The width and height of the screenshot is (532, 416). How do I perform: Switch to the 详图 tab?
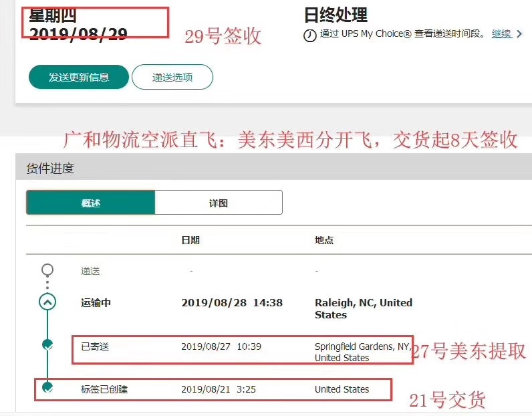tap(218, 203)
